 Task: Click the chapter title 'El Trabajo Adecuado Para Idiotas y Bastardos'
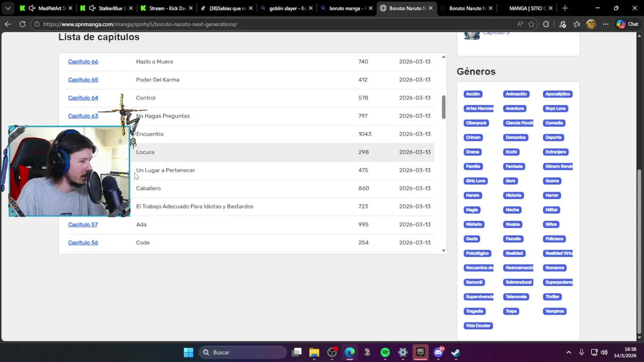click(x=195, y=206)
